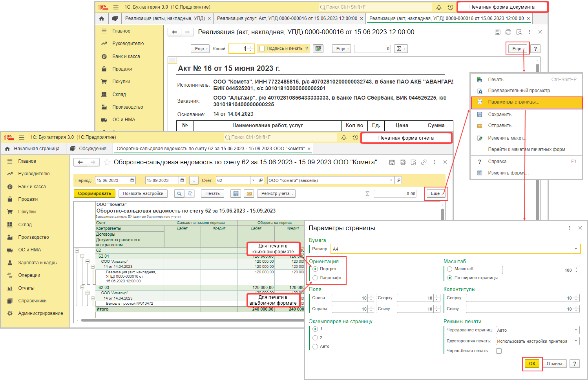Click envelope send icon in report command bar
The height and width of the screenshot is (380, 588).
(x=248, y=194)
